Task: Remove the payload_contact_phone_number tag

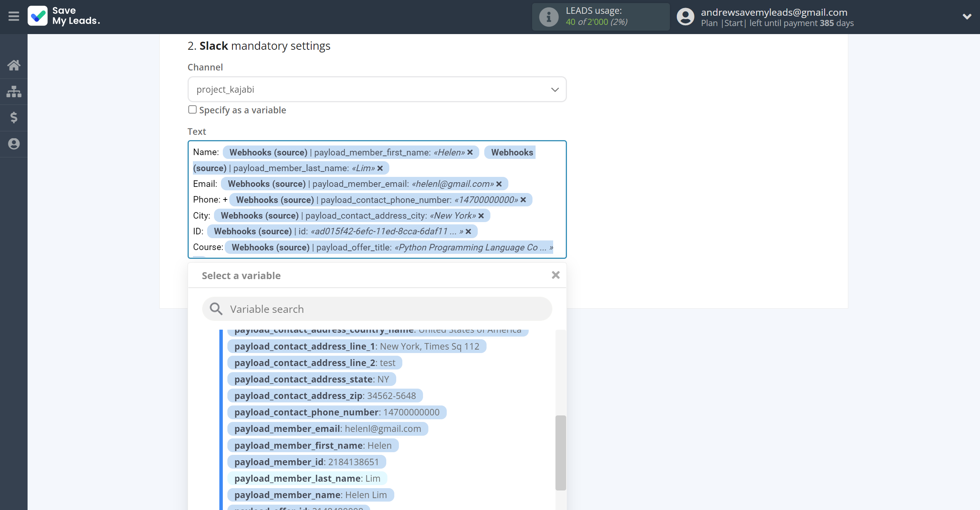Action: pos(523,200)
